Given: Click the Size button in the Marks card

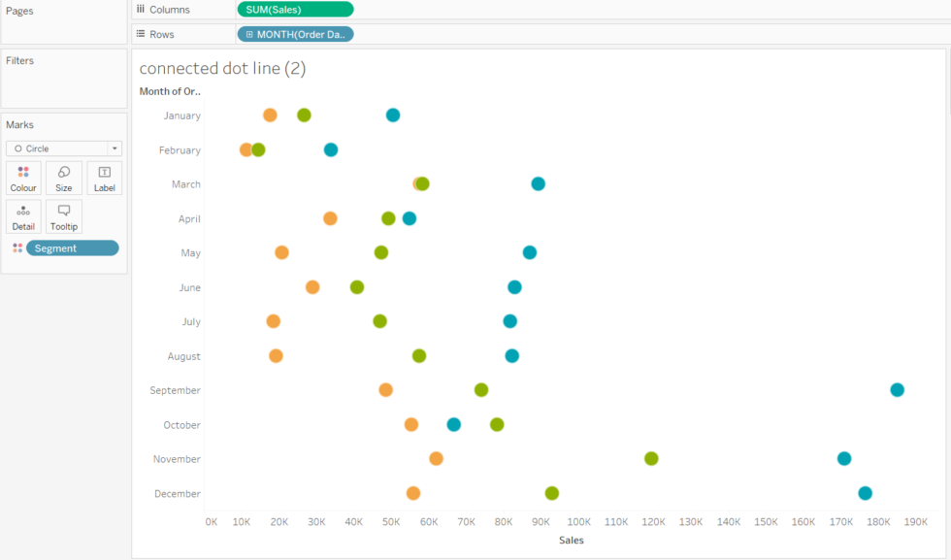Looking at the screenshot, I should 63,178.
